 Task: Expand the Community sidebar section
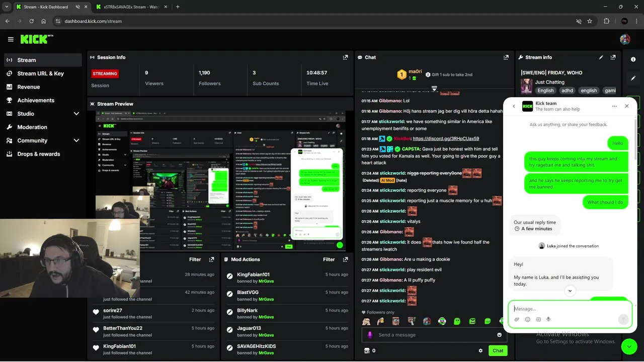pyautogui.click(x=76, y=141)
